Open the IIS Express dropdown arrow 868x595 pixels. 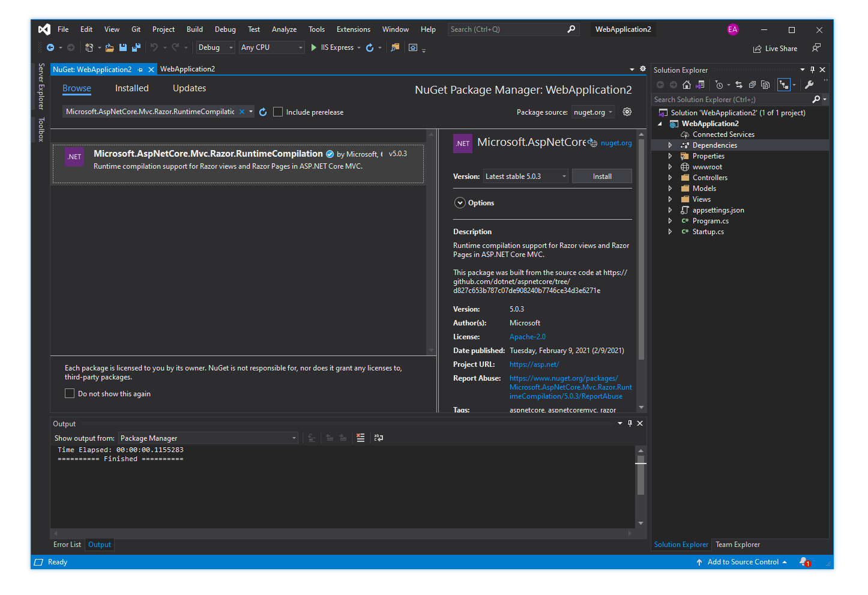coord(359,48)
